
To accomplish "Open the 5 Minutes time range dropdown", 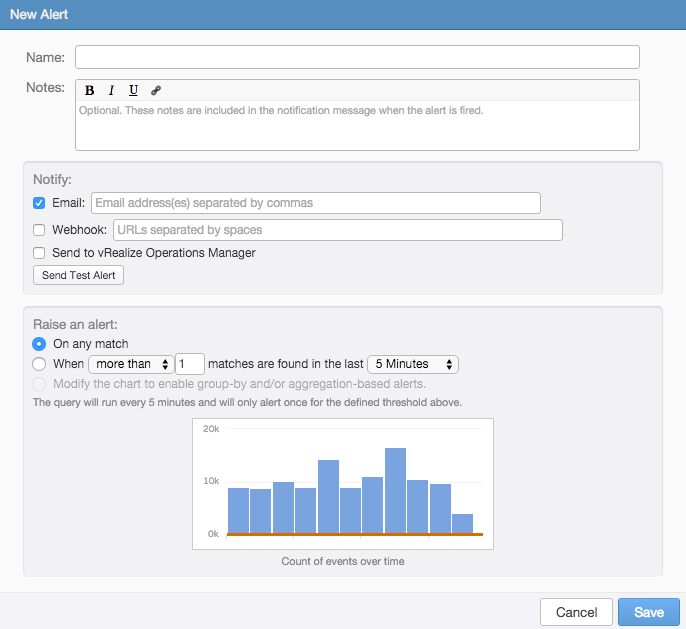I will (412, 364).
